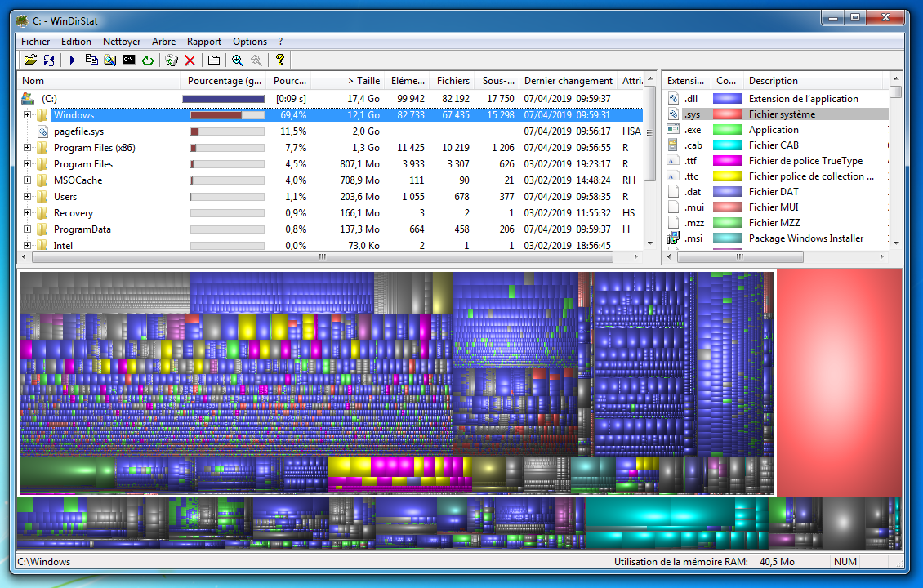Click the Select Parent folder outline icon

pos(214,60)
